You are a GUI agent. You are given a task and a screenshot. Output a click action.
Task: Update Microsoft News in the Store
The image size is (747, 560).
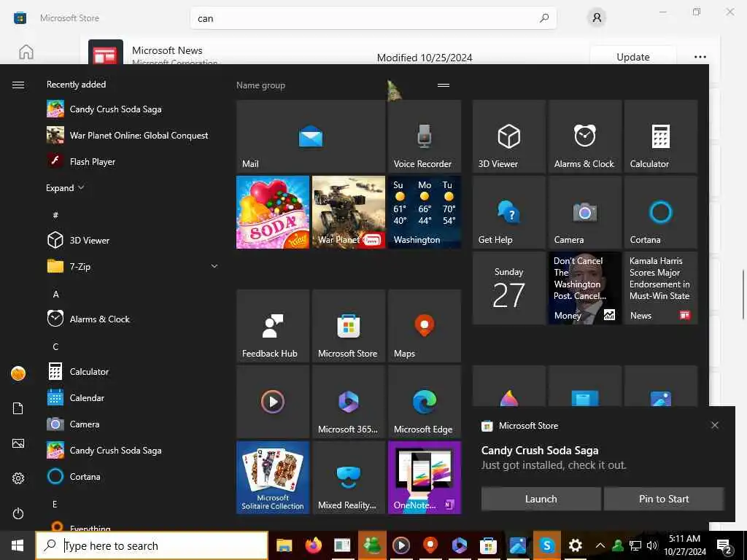point(632,57)
